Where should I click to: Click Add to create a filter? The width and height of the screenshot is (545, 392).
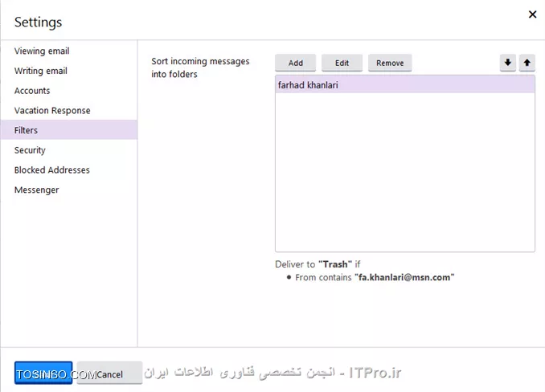(x=296, y=63)
